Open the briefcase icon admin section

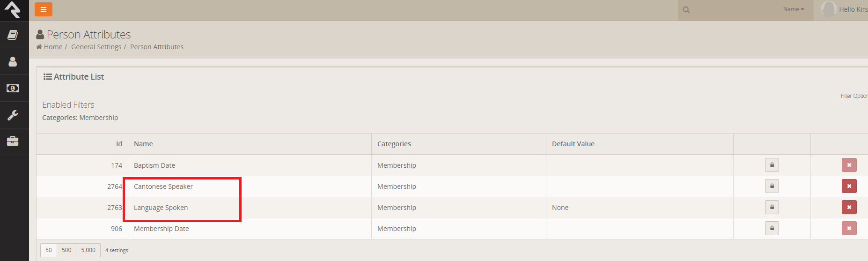click(x=13, y=141)
